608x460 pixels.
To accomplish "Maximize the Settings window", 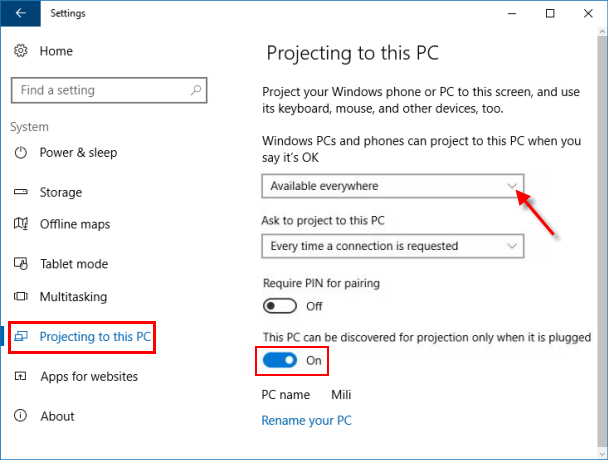I will pyautogui.click(x=549, y=14).
